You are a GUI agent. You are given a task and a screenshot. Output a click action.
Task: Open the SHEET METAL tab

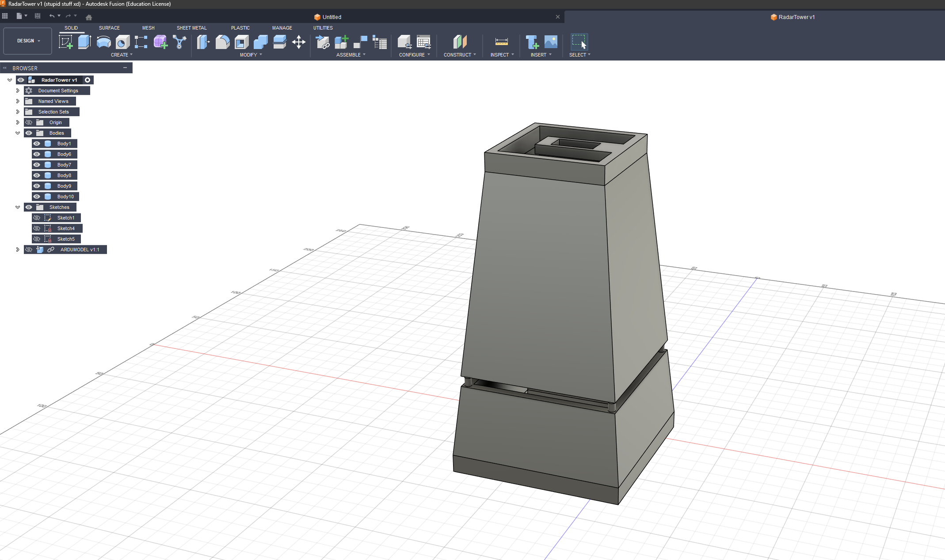(x=191, y=28)
